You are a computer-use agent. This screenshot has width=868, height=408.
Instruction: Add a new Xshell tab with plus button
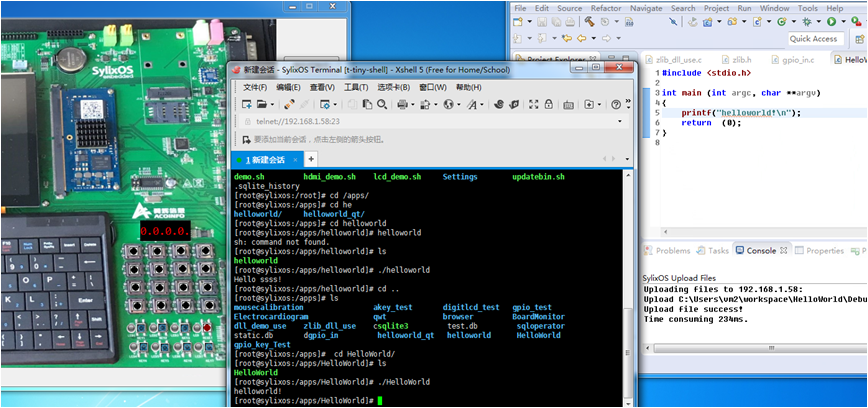click(311, 159)
